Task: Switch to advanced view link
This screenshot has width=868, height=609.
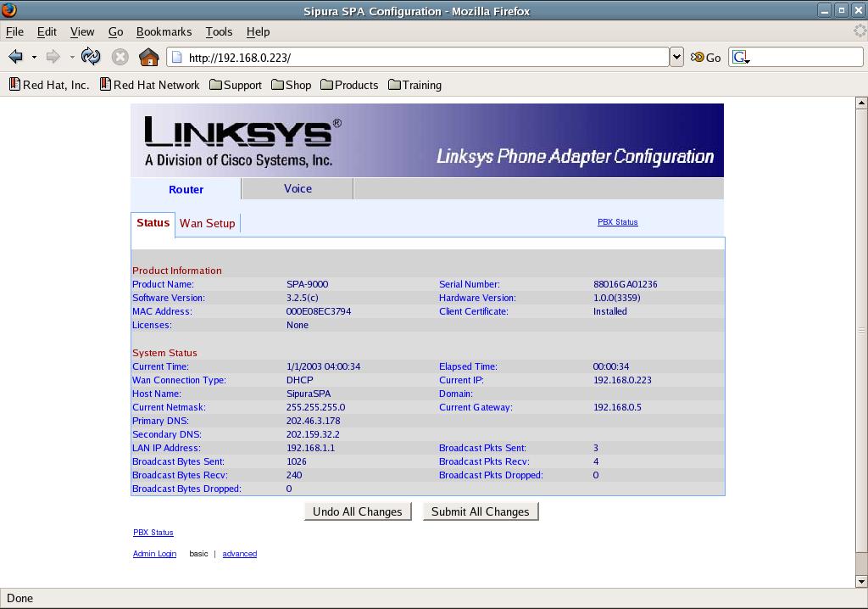Action: pos(239,554)
